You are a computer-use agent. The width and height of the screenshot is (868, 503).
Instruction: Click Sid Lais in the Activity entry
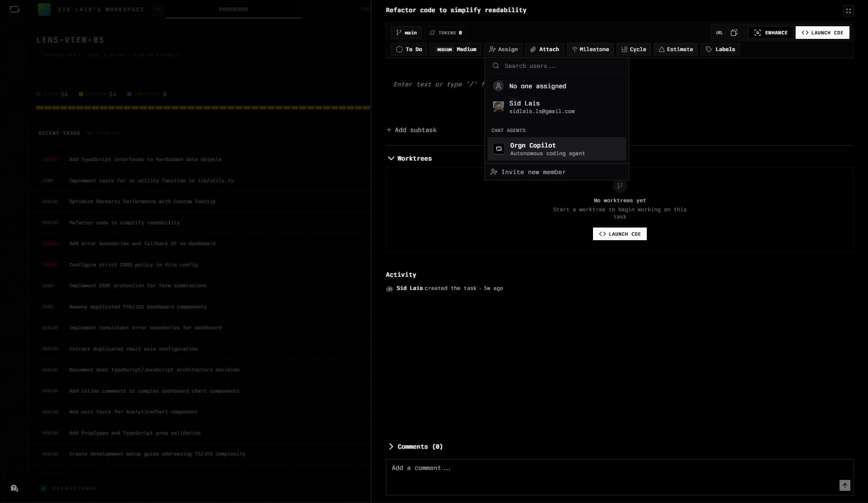410,288
